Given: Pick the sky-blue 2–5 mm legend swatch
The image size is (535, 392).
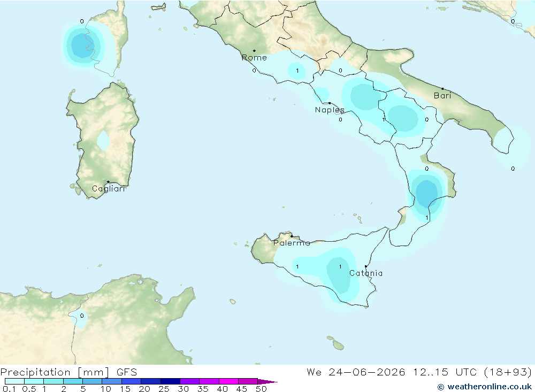Looking at the screenshot, I should pyautogui.click(x=73, y=381).
